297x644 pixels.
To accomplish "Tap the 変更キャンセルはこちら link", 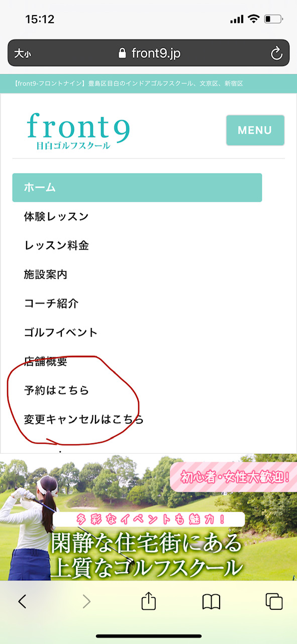I will point(83,419).
